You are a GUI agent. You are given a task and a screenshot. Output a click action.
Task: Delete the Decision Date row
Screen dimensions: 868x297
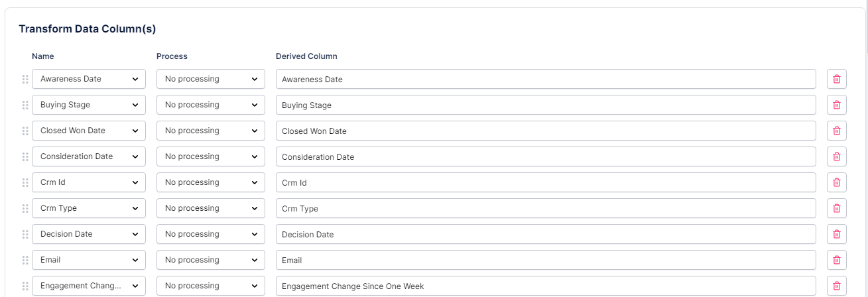point(837,234)
